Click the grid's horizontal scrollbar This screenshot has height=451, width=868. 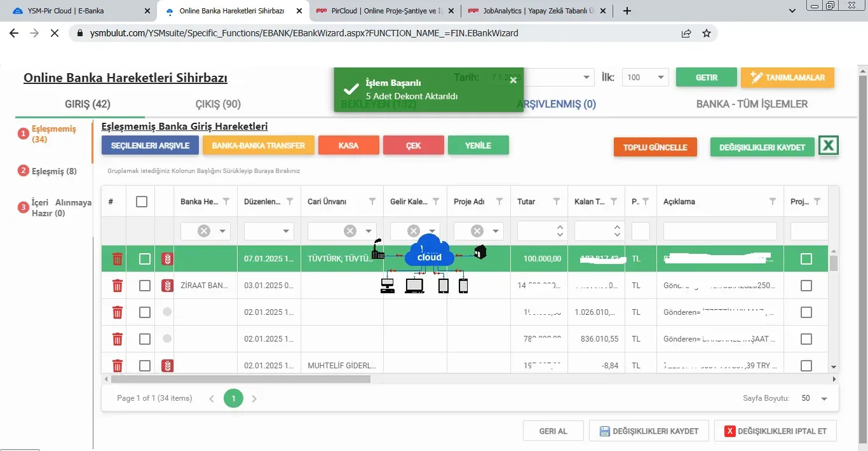(x=240, y=379)
